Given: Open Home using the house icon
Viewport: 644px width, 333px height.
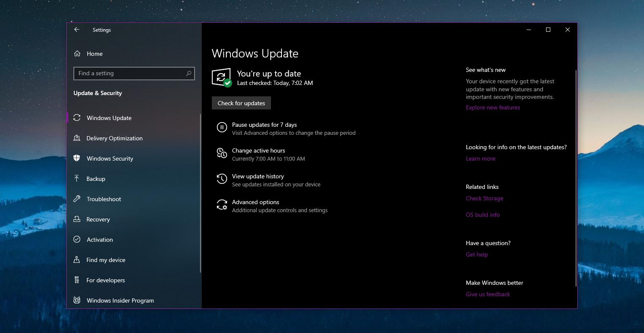Looking at the screenshot, I should 77,54.
